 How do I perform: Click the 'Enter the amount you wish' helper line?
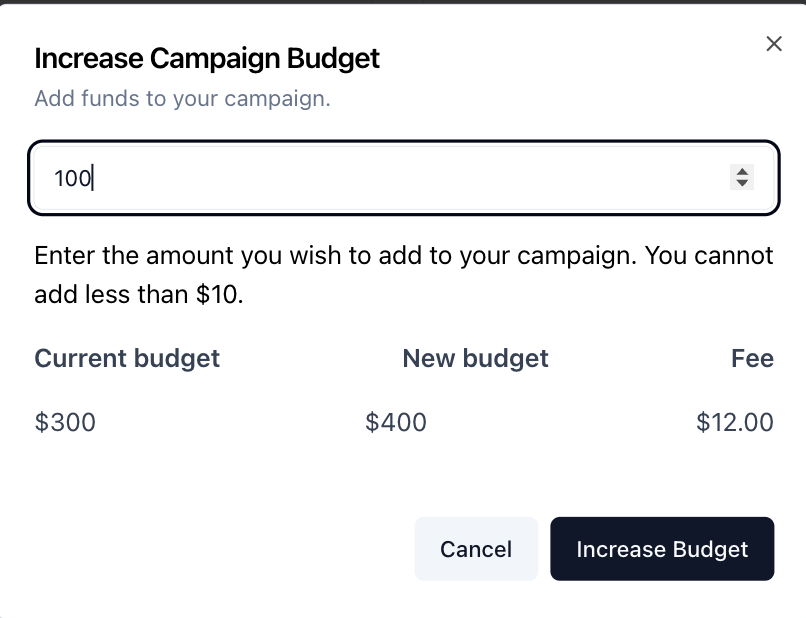(x=404, y=256)
